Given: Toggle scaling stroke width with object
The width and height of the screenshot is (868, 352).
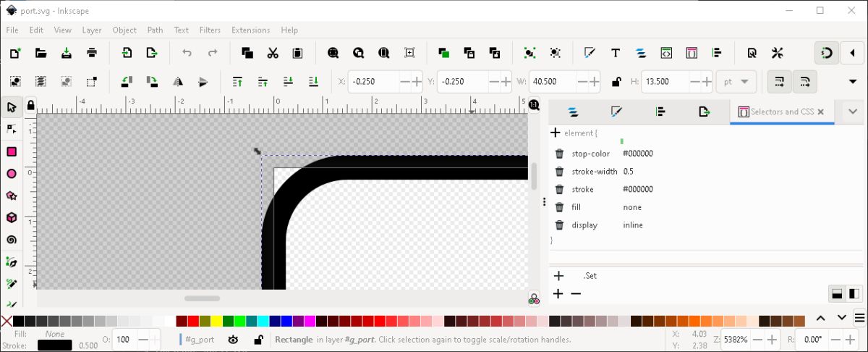Looking at the screenshot, I should [x=779, y=82].
